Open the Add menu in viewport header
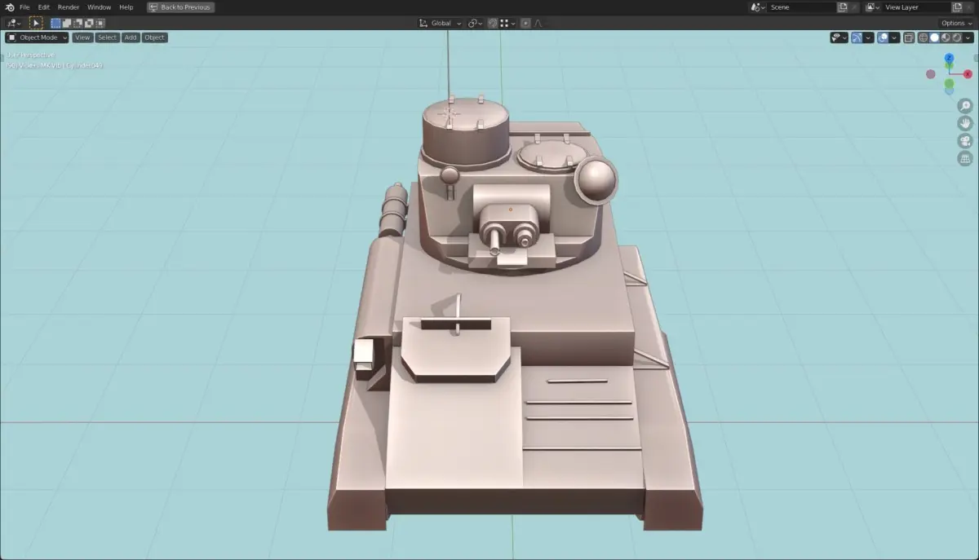 coord(131,37)
